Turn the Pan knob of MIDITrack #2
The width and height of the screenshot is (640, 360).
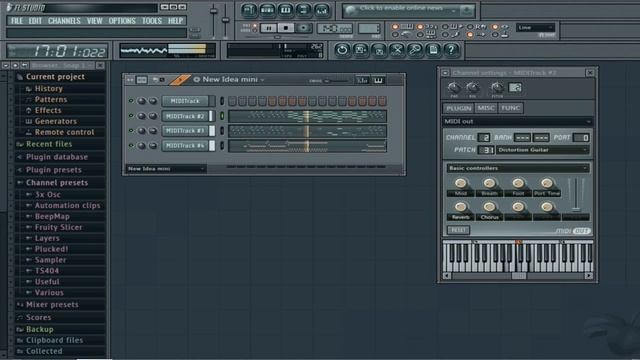(x=142, y=116)
